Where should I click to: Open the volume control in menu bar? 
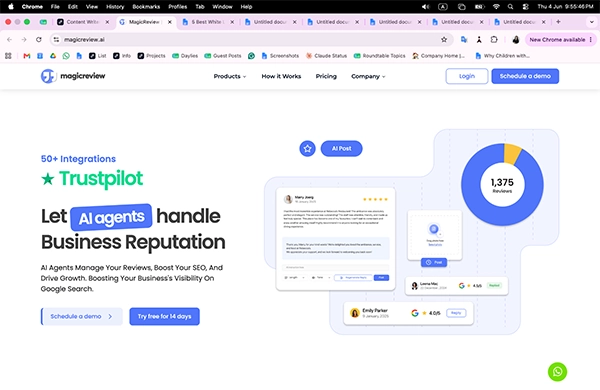click(425, 7)
